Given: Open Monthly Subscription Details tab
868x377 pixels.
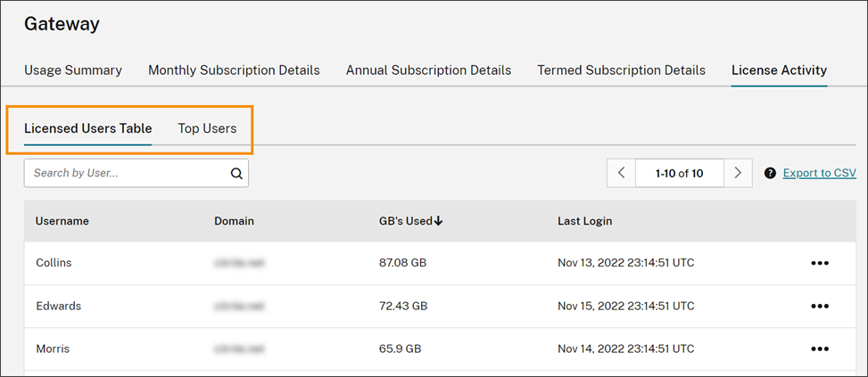Looking at the screenshot, I should point(234,70).
